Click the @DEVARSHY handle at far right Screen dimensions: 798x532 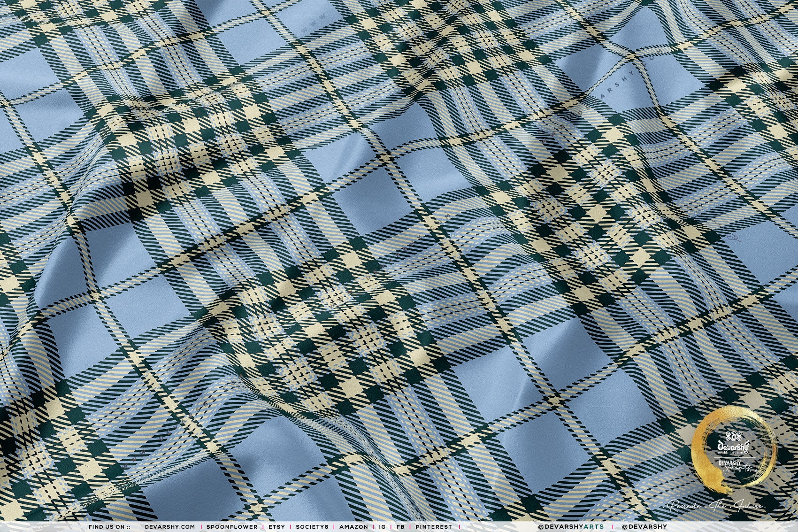(644, 527)
